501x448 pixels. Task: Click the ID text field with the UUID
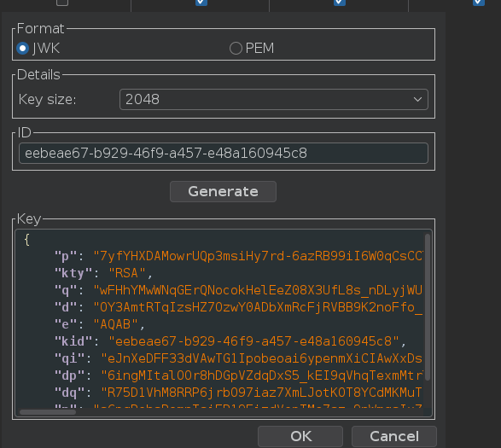224,154
